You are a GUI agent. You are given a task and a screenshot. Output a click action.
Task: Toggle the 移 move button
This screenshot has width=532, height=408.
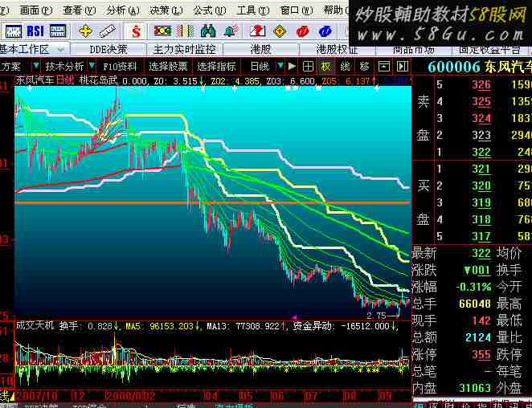click(x=364, y=66)
